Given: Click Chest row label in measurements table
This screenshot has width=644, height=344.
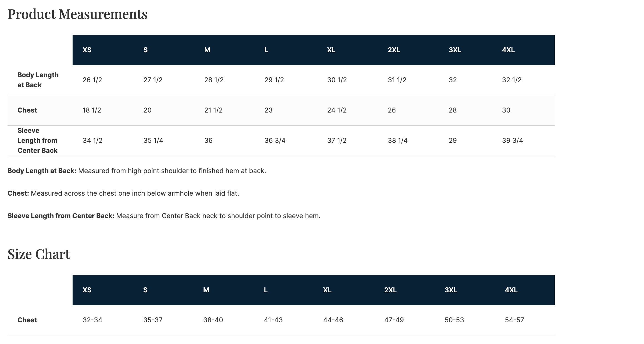Looking at the screenshot, I should (x=27, y=110).
